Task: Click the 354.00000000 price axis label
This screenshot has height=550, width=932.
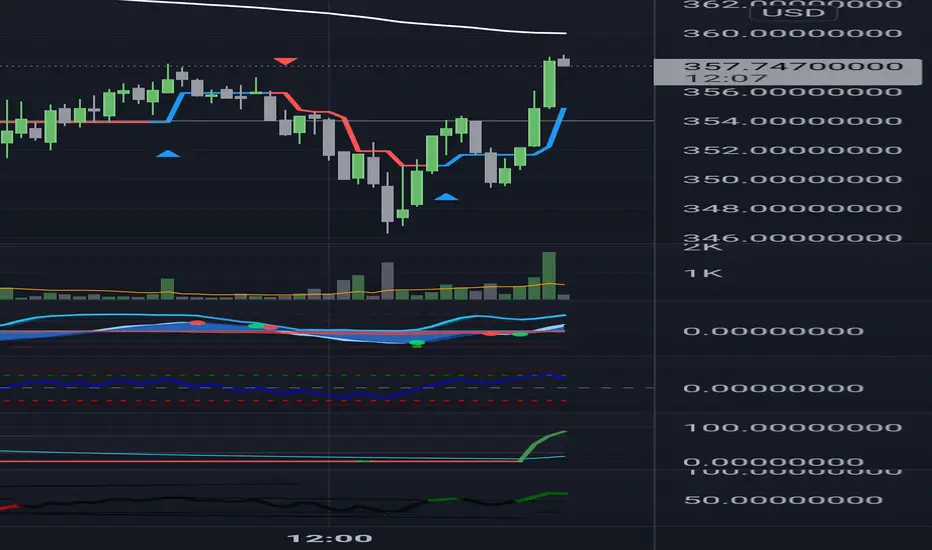Action: (x=793, y=121)
